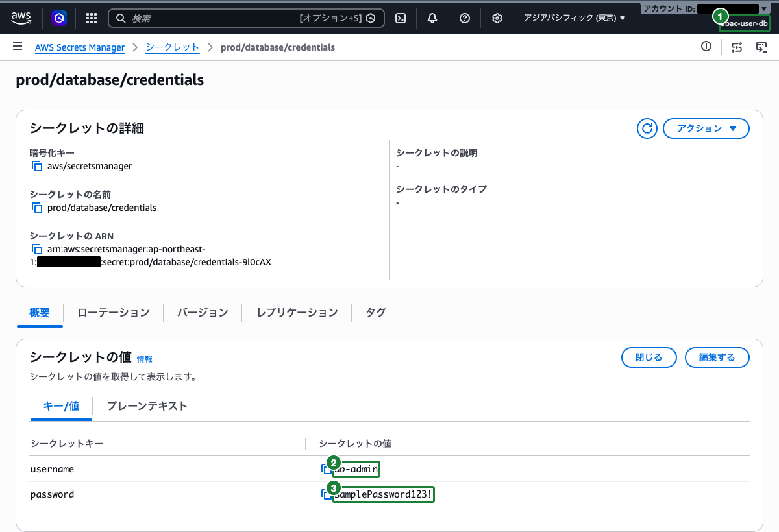779x532 pixels.
Task: Select the キー/値 tab
Action: tap(61, 406)
